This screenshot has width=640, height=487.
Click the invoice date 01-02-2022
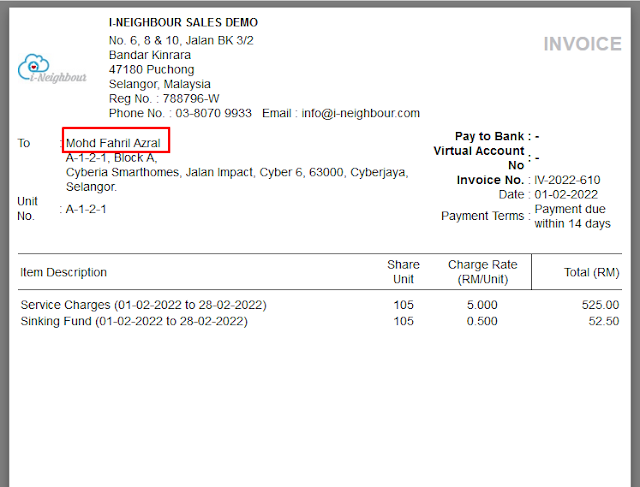click(x=566, y=194)
